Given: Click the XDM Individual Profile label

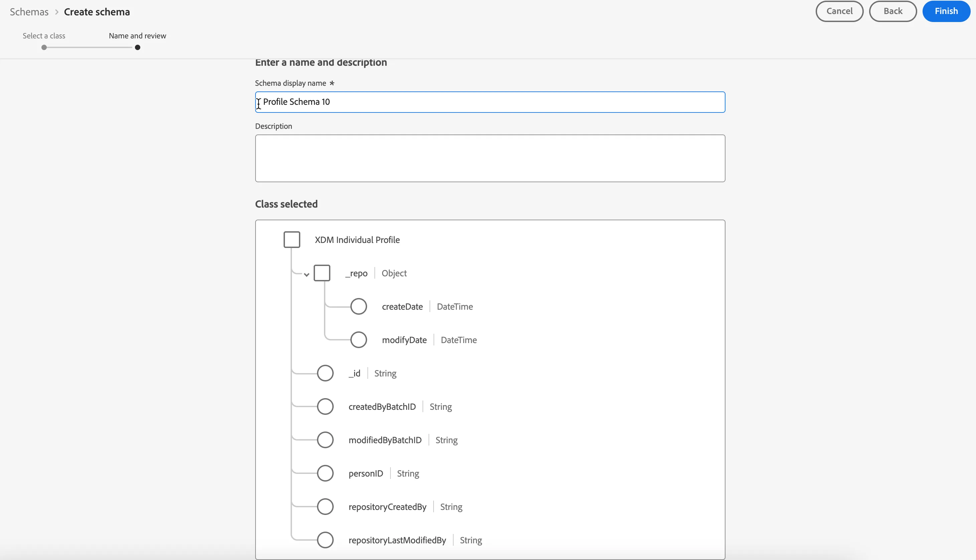Looking at the screenshot, I should click(x=357, y=240).
